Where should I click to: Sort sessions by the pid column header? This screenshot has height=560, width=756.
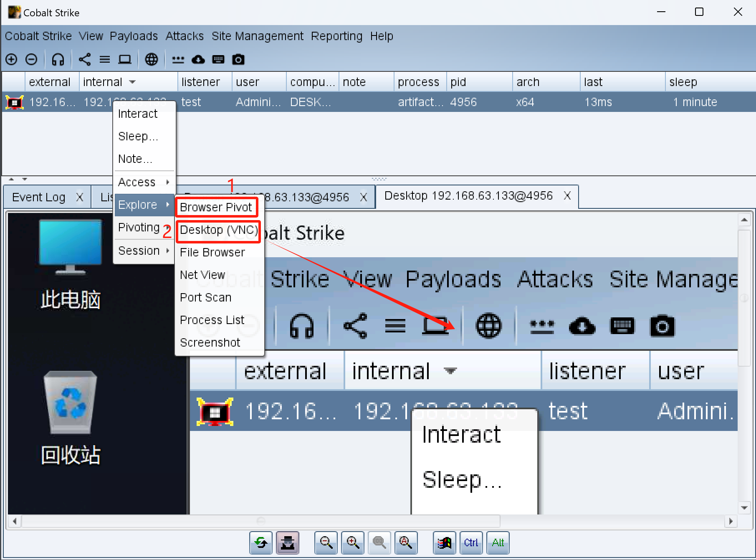tap(480, 82)
